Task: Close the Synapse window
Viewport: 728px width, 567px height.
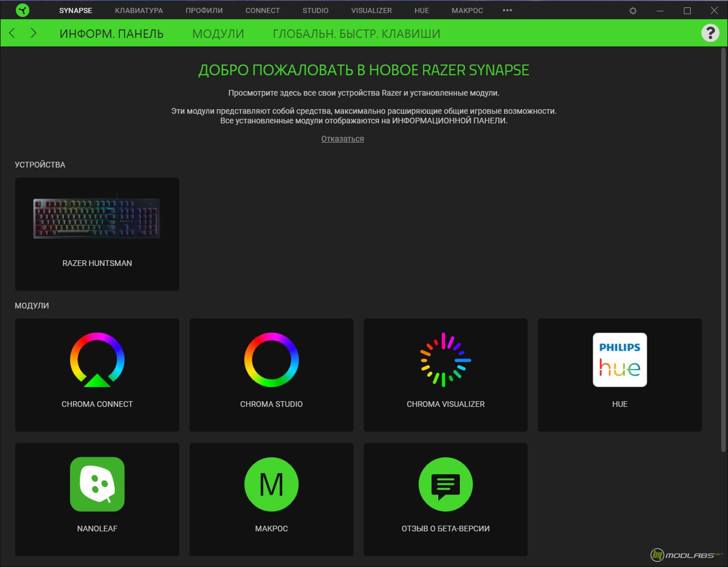Action: click(x=714, y=10)
